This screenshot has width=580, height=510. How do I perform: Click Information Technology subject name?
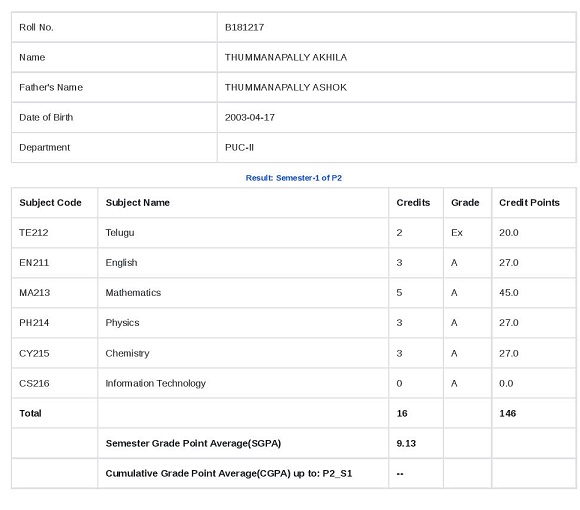coord(155,383)
